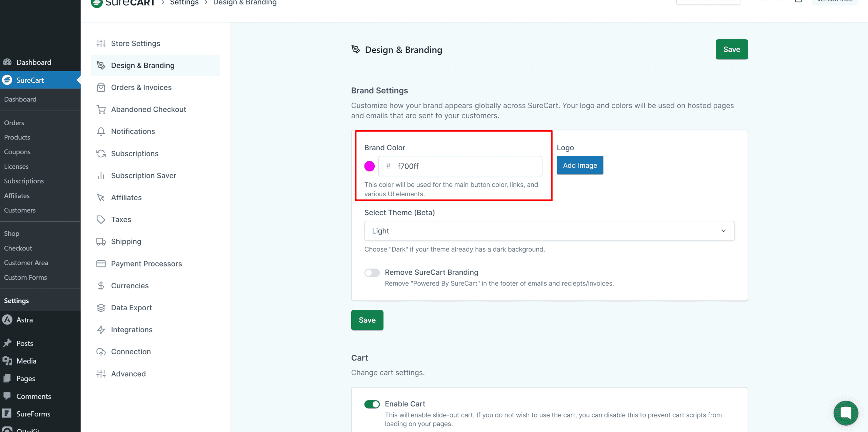Viewport: 868px width, 432px height.
Task: Click the Taxes tag icon
Action: (101, 219)
